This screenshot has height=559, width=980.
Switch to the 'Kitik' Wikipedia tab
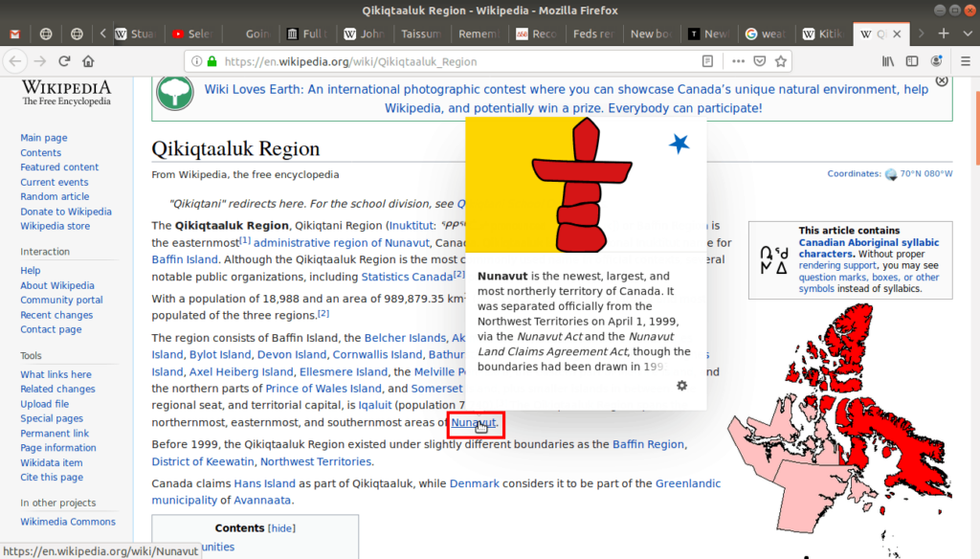(x=823, y=34)
